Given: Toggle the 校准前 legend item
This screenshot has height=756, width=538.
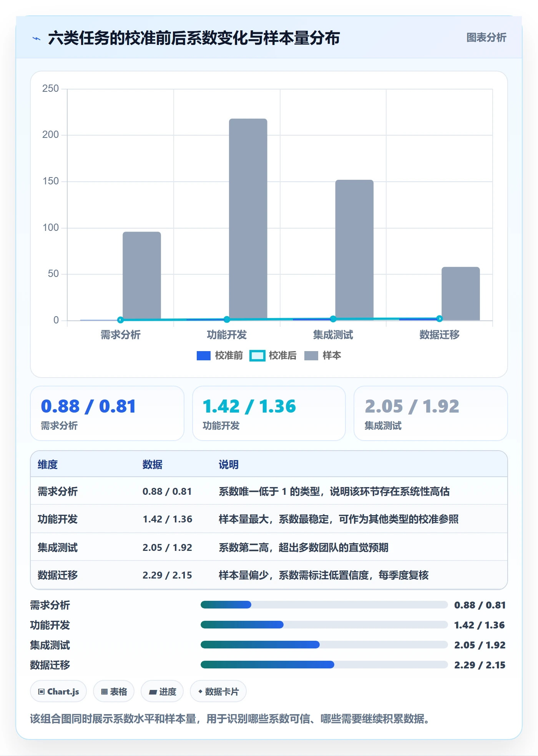Looking at the screenshot, I should pyautogui.click(x=219, y=356).
